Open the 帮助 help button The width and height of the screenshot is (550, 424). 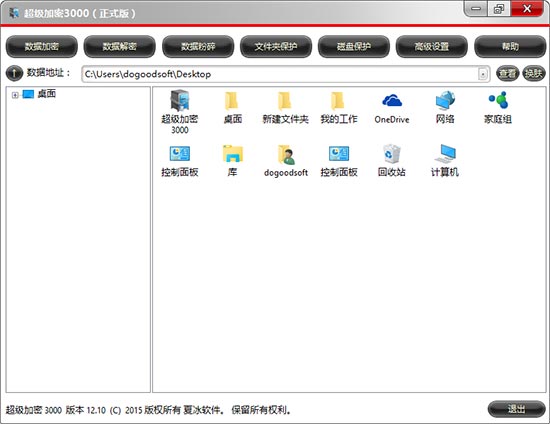click(510, 46)
